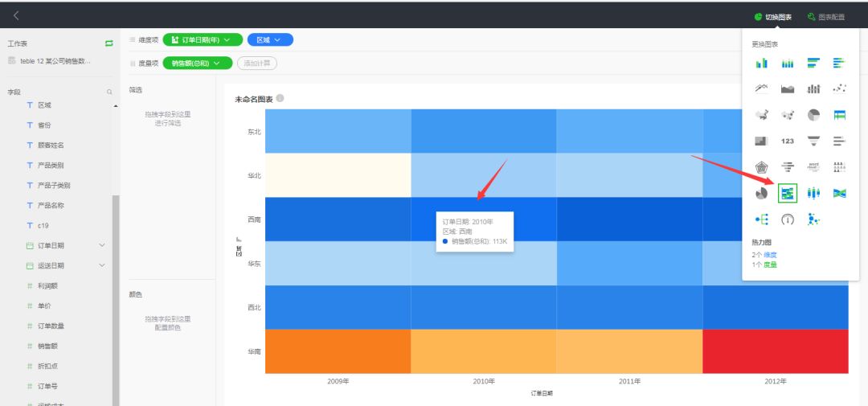Select the bubble map chart type

tap(787, 115)
